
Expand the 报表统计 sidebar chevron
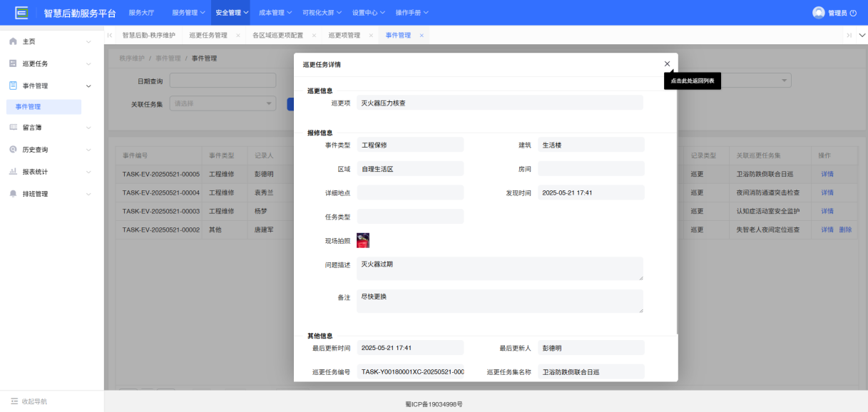click(88, 172)
